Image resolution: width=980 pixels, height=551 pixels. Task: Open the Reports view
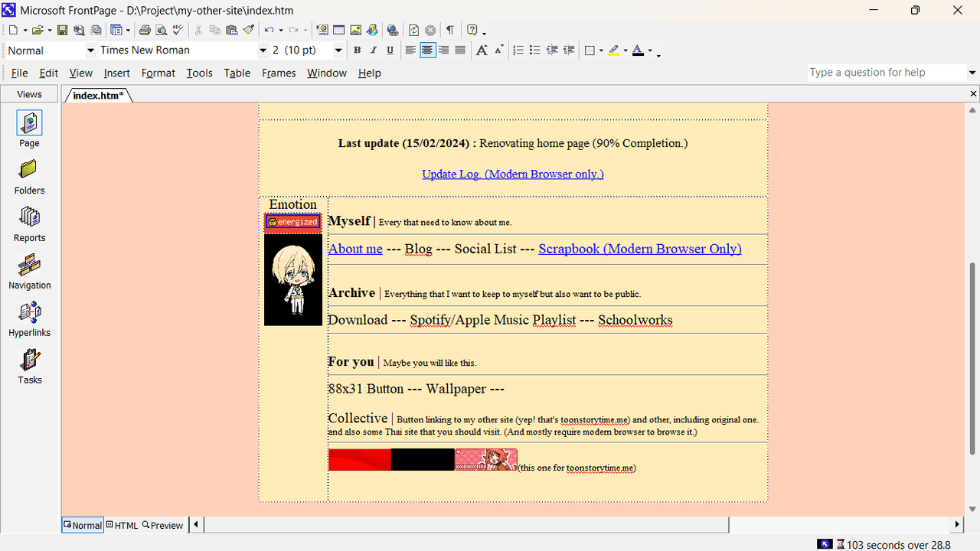30,224
